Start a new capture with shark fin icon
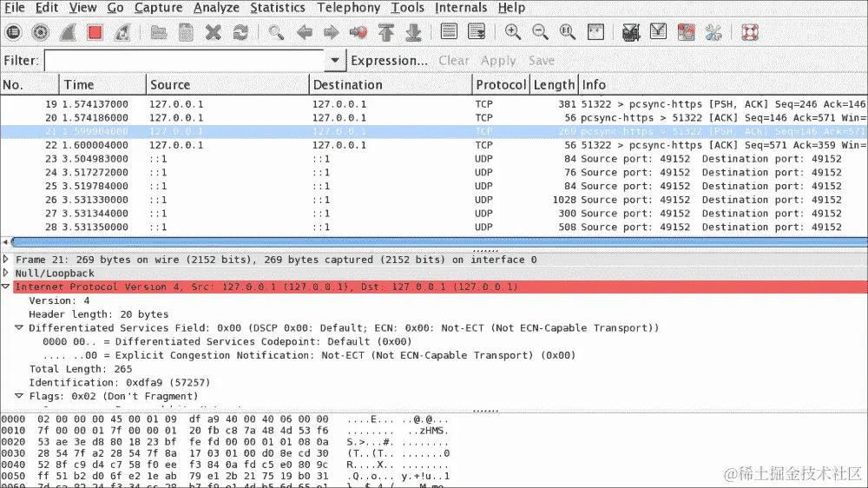The image size is (868, 488). pos(68,33)
